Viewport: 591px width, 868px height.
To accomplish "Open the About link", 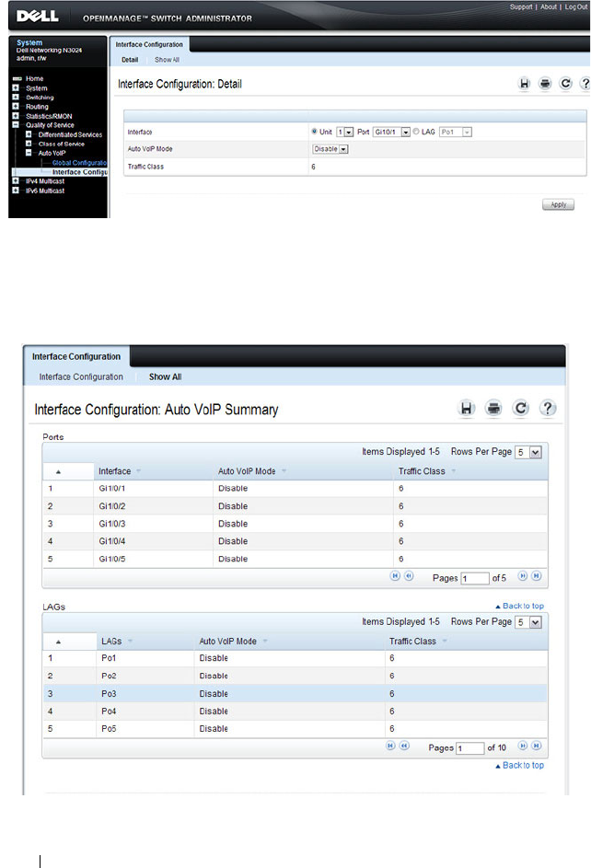I will (549, 7).
